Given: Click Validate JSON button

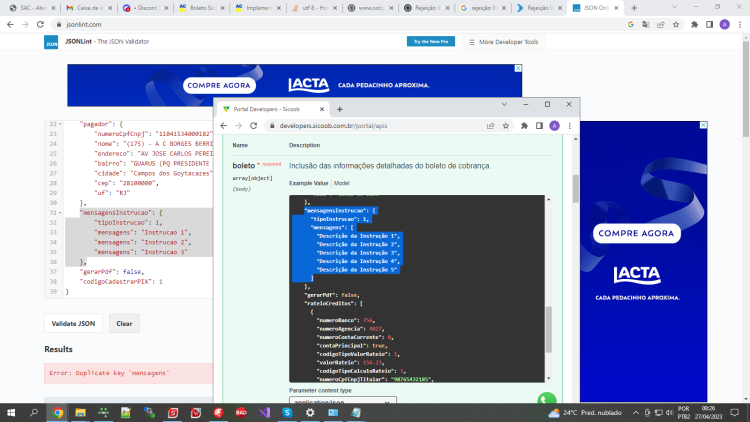Looking at the screenshot, I should 73,323.
